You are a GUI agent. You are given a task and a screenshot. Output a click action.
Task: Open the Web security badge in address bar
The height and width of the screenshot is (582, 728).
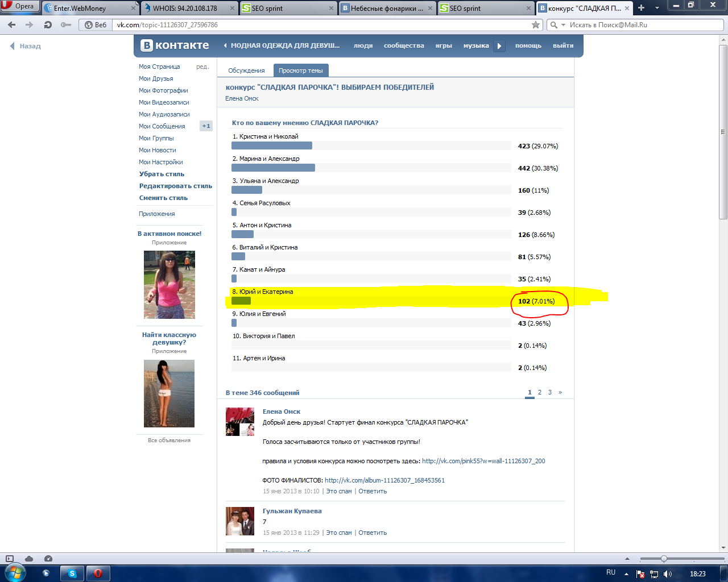point(96,25)
